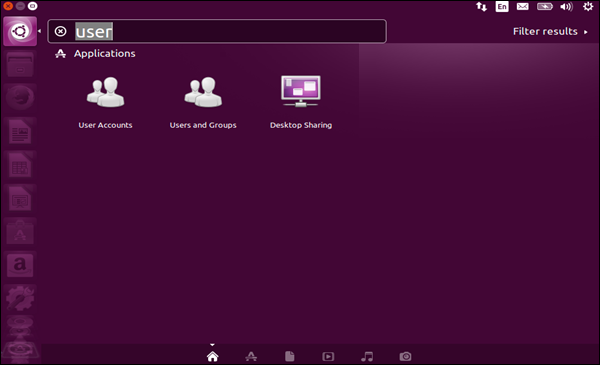Open the sound volume indicator
The width and height of the screenshot is (600, 365).
point(566,7)
